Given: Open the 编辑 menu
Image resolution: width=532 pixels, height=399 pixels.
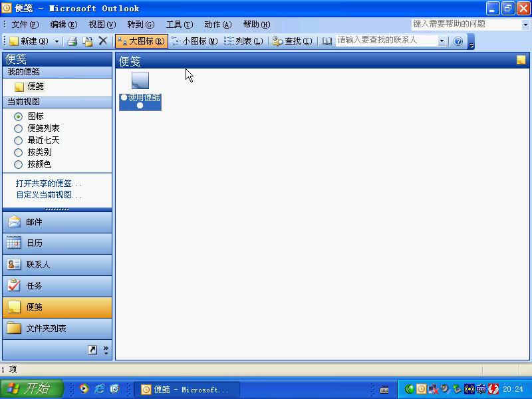Looking at the screenshot, I should click(63, 25).
